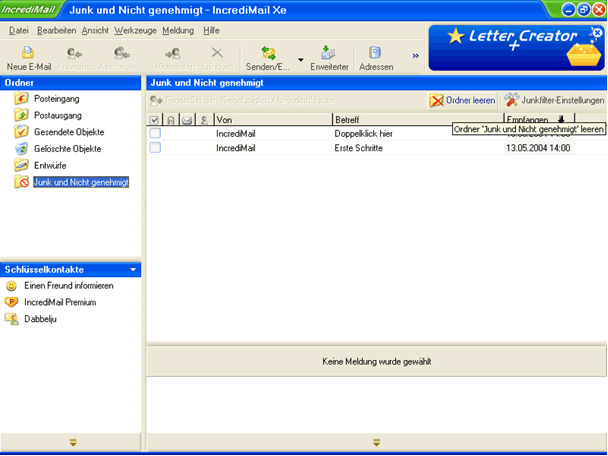Viewport: 608px width, 456px height.
Task: Select the Gelöschte Objekte recycle icon
Action: 21,149
